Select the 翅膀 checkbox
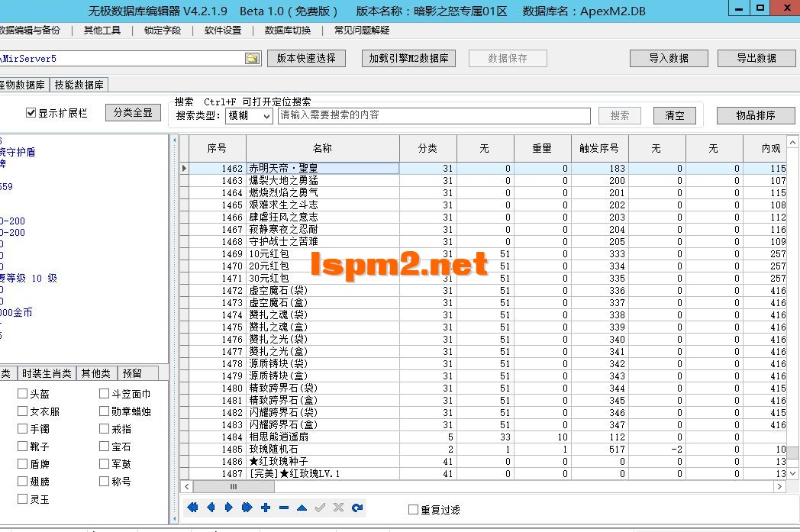 22,481
